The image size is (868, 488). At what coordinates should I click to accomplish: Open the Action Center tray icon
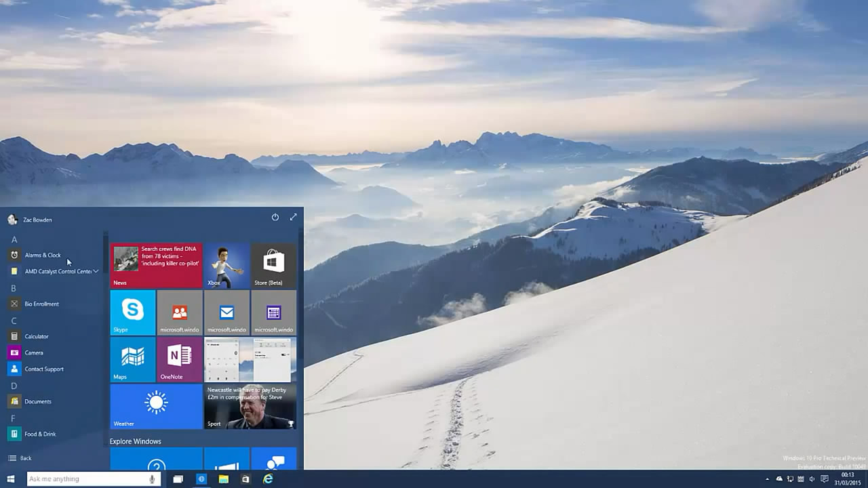(x=825, y=479)
